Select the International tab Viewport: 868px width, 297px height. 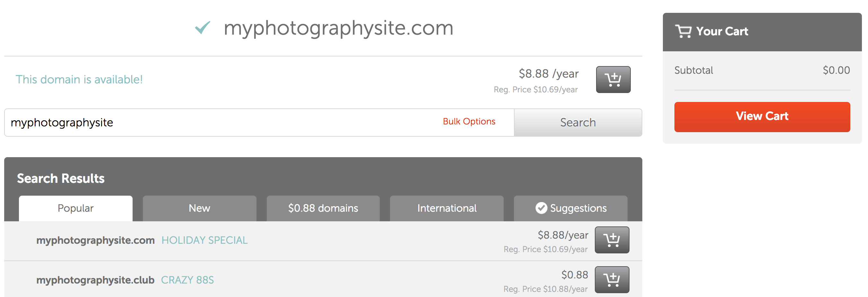coord(447,208)
